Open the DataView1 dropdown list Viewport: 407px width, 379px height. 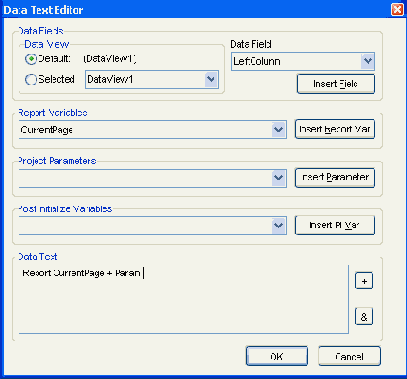point(211,79)
